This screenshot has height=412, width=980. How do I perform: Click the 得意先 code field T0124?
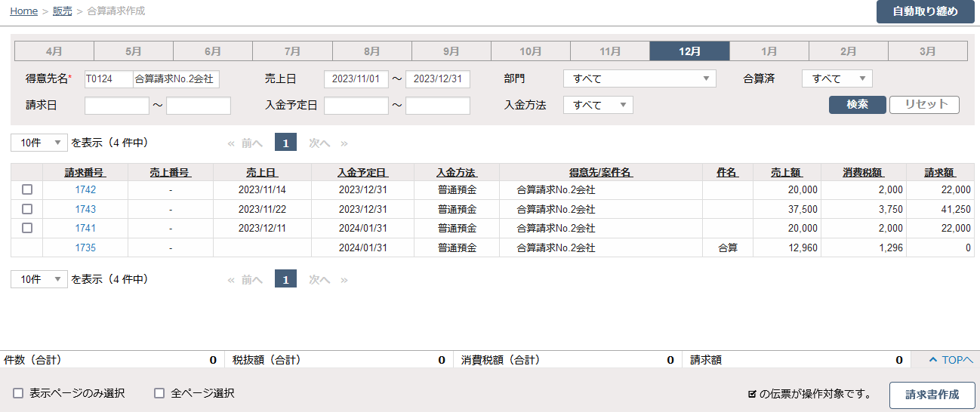pyautogui.click(x=109, y=79)
